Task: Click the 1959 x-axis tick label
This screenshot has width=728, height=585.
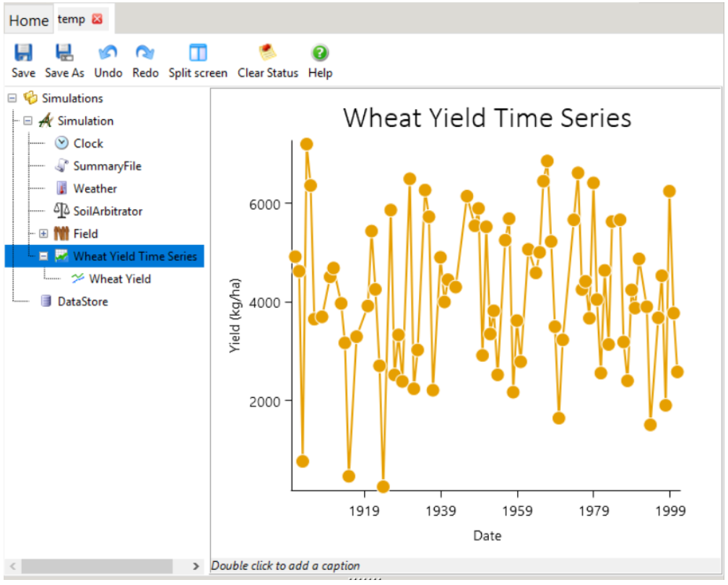Action: tap(517, 511)
